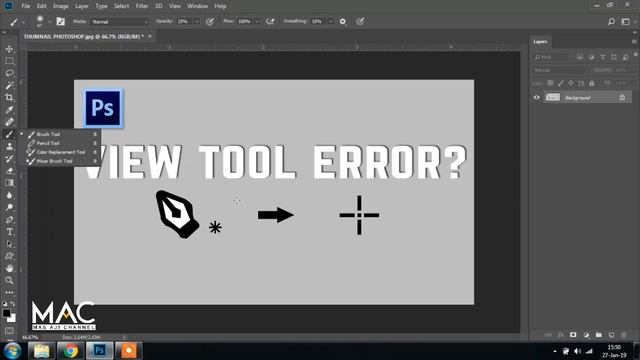Select the Horizontal Type tool
640x360 pixels.
point(9,232)
